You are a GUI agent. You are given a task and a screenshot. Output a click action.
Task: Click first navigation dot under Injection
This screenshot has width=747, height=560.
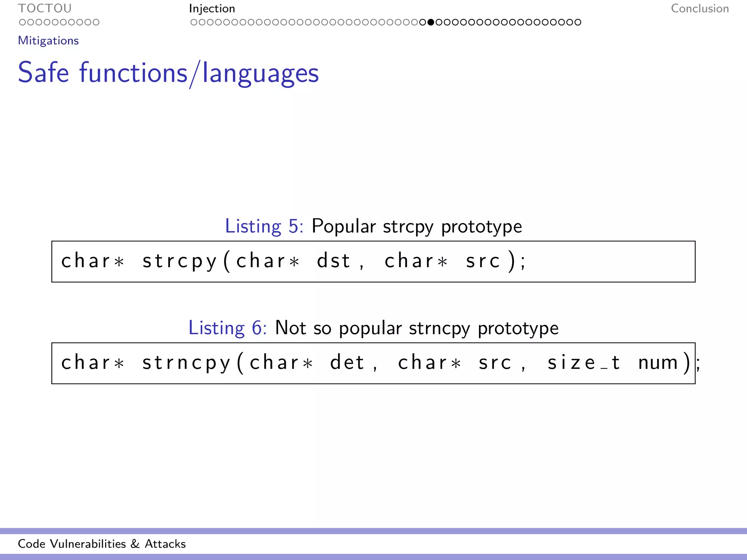pos(194,22)
